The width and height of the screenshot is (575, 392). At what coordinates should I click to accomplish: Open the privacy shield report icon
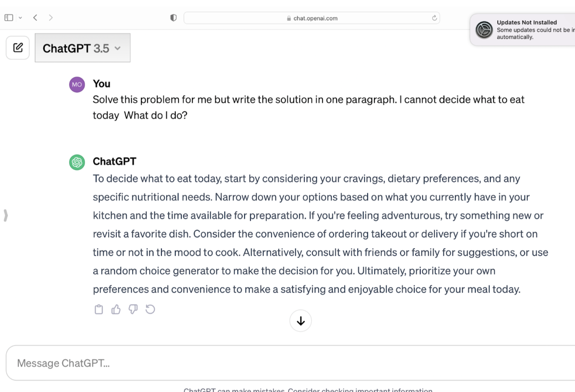[173, 18]
